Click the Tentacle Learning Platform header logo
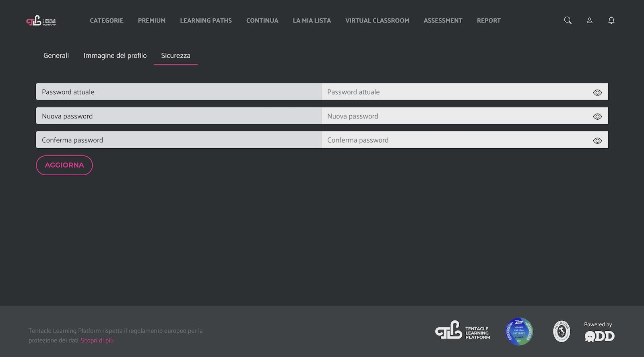 pos(41,21)
